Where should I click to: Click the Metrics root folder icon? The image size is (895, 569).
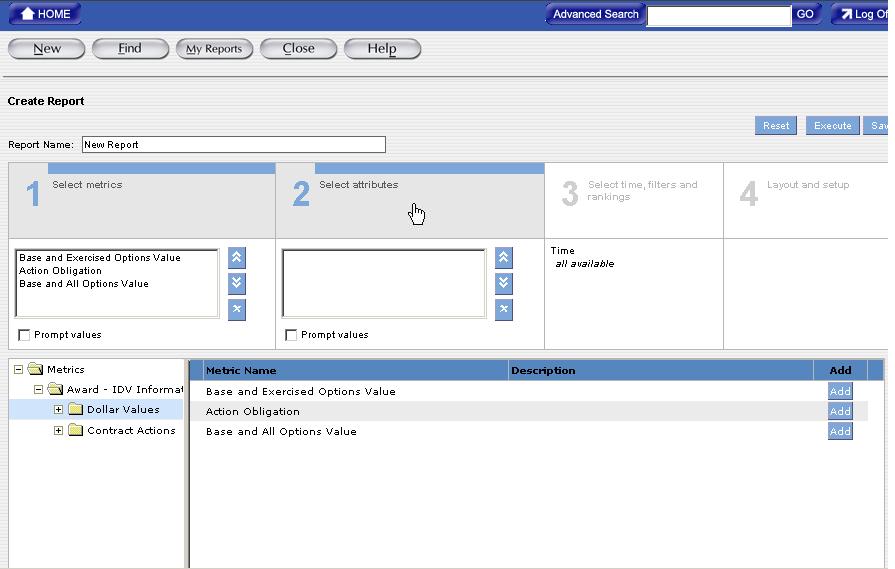[35, 369]
